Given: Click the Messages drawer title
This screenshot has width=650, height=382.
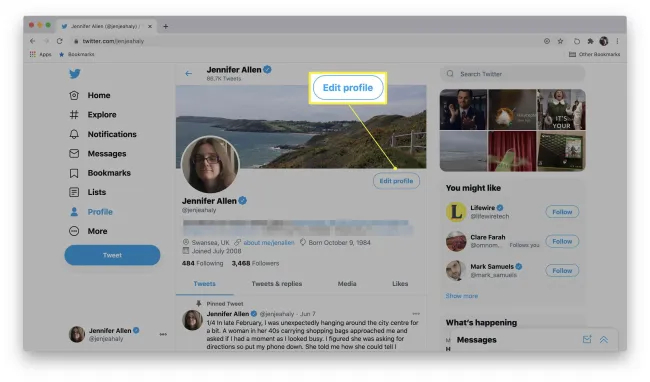Looking at the screenshot, I should [x=477, y=340].
